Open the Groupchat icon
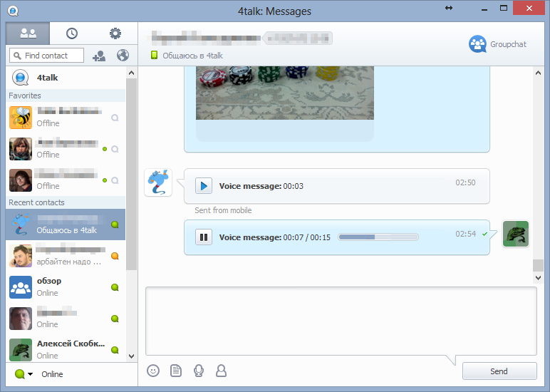 [477, 44]
